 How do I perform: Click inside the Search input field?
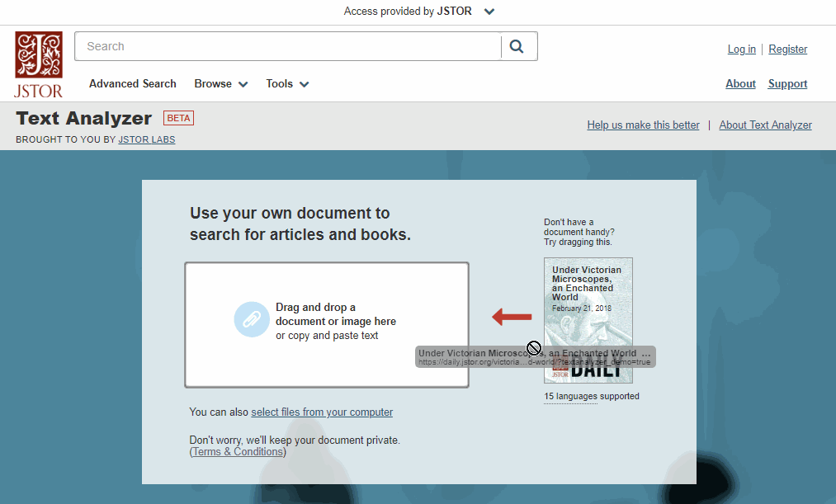tap(289, 46)
